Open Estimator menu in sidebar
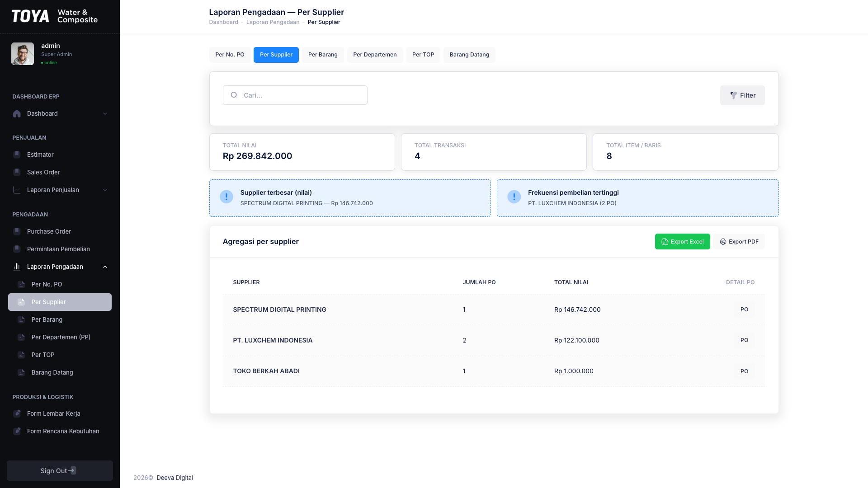 (60, 155)
